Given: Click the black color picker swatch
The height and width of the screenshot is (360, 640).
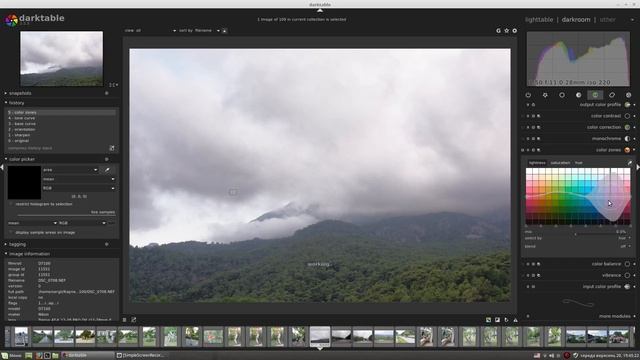Looking at the screenshot, I should click(24, 182).
